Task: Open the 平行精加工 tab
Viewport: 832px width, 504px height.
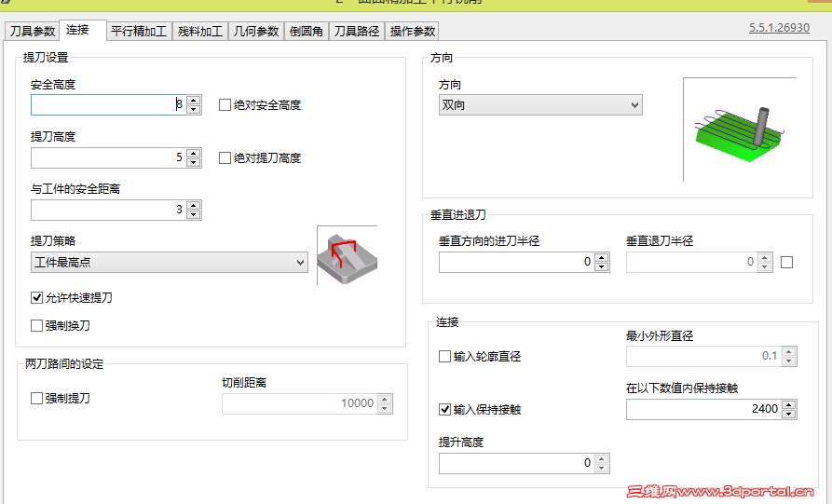Action: [x=139, y=32]
